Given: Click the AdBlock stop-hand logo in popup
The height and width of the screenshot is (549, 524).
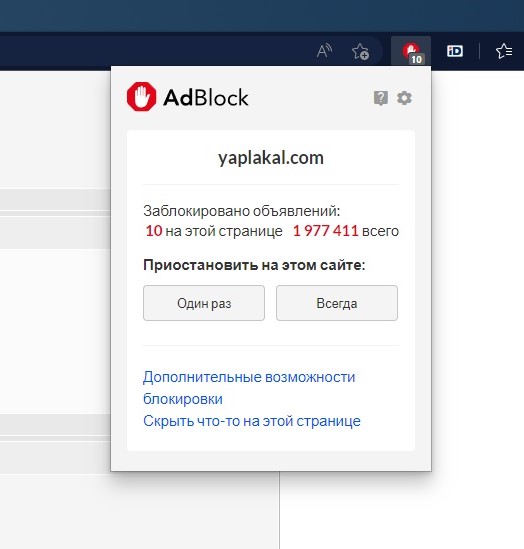Looking at the screenshot, I should point(141,97).
